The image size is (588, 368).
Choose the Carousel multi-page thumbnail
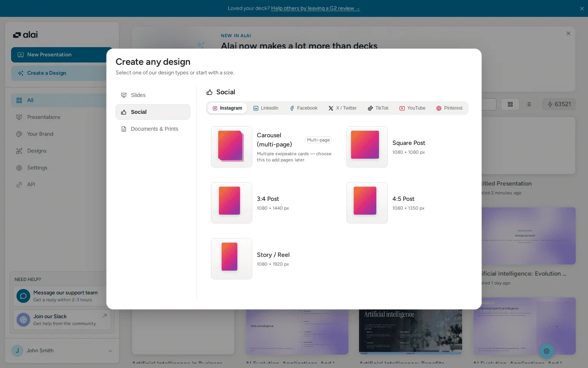pyautogui.click(x=232, y=147)
